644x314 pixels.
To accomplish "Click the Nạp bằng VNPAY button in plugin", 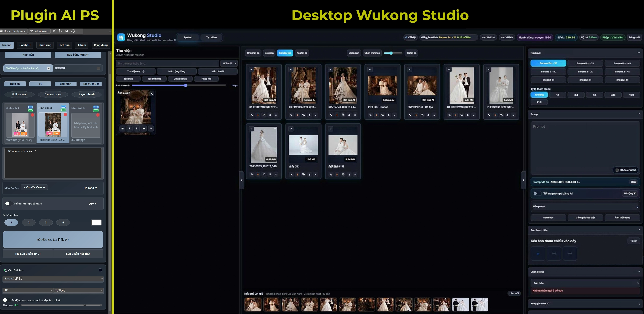I will [78, 55].
